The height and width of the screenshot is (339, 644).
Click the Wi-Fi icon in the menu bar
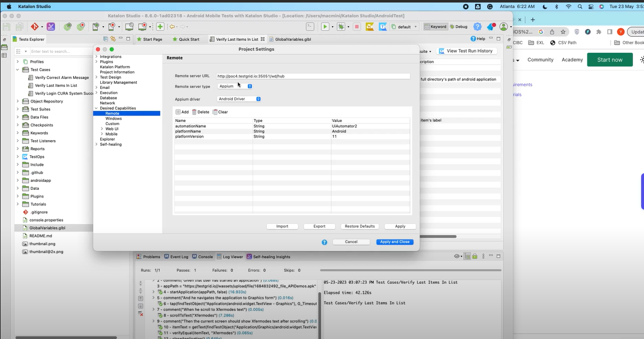[x=568, y=7]
